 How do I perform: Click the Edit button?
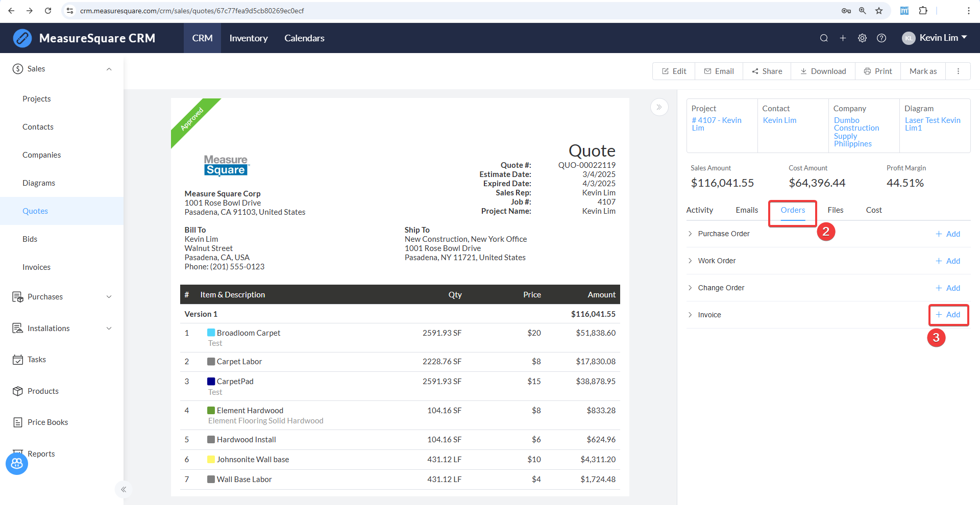[x=674, y=71]
